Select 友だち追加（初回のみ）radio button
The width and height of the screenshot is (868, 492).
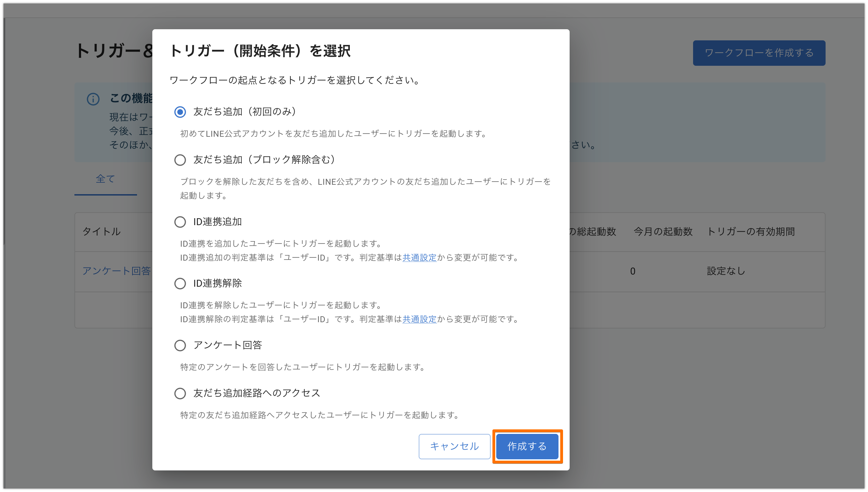coord(180,112)
